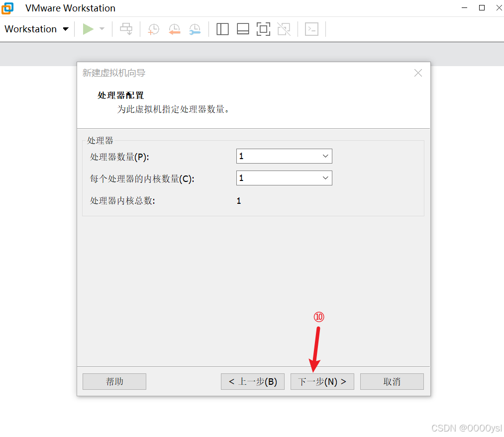Open the snapshot manager wrench icon
Image resolution: width=504 pixels, height=437 pixels.
[195, 29]
